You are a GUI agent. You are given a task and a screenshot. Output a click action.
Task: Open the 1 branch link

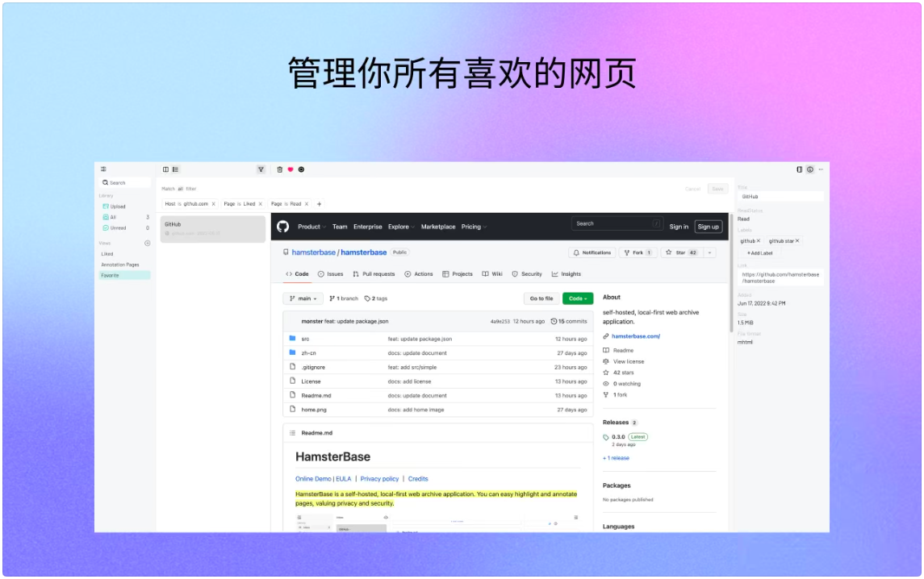tap(344, 298)
